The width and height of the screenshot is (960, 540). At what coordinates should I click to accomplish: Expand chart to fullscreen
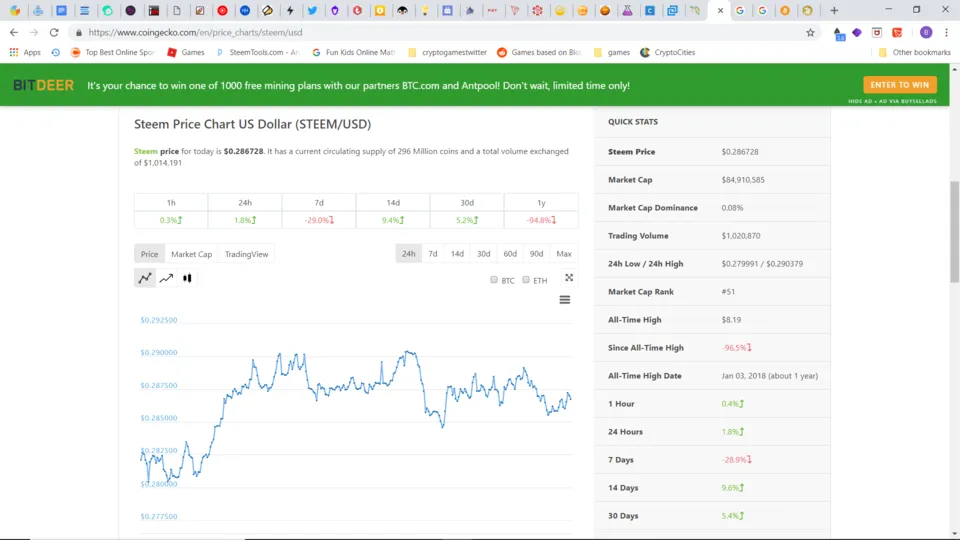click(x=569, y=278)
